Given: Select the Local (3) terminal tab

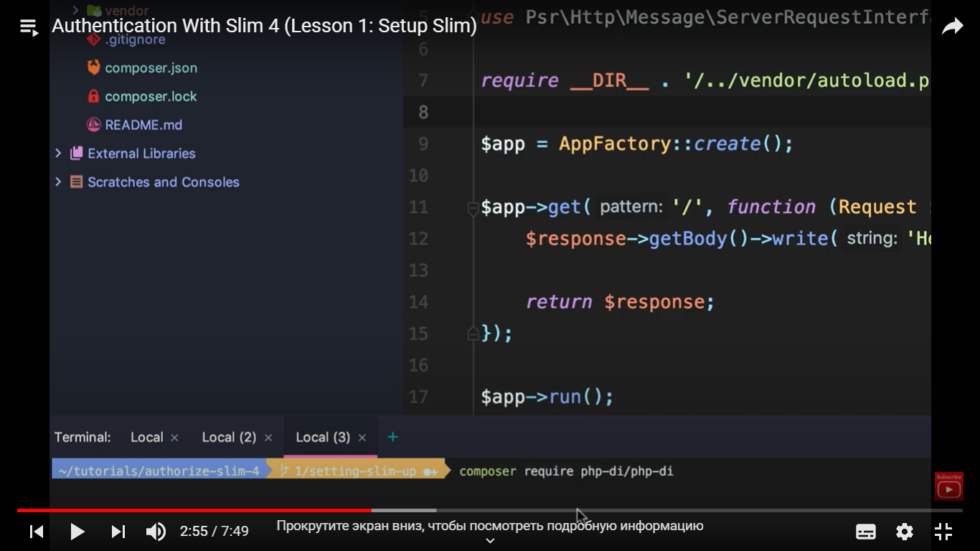Looking at the screenshot, I should coord(323,438).
